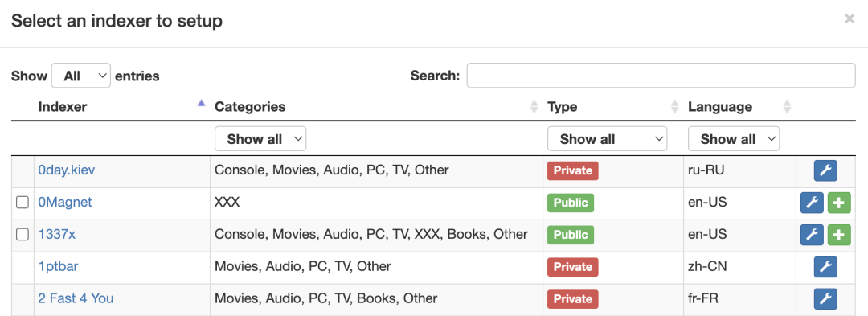
Task: Click the wrench configure icon for 1337x
Action: click(x=812, y=236)
